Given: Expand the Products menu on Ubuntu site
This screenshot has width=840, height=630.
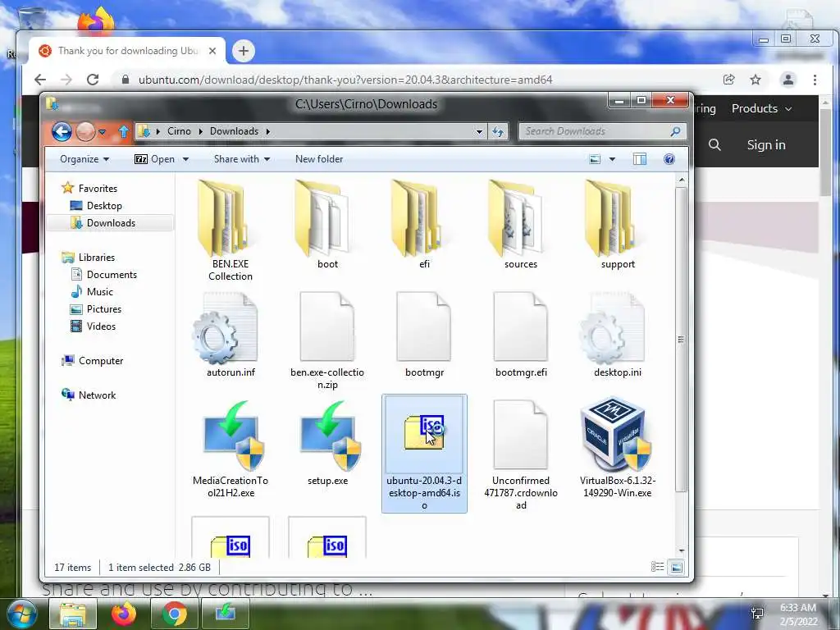Looking at the screenshot, I should [x=761, y=108].
